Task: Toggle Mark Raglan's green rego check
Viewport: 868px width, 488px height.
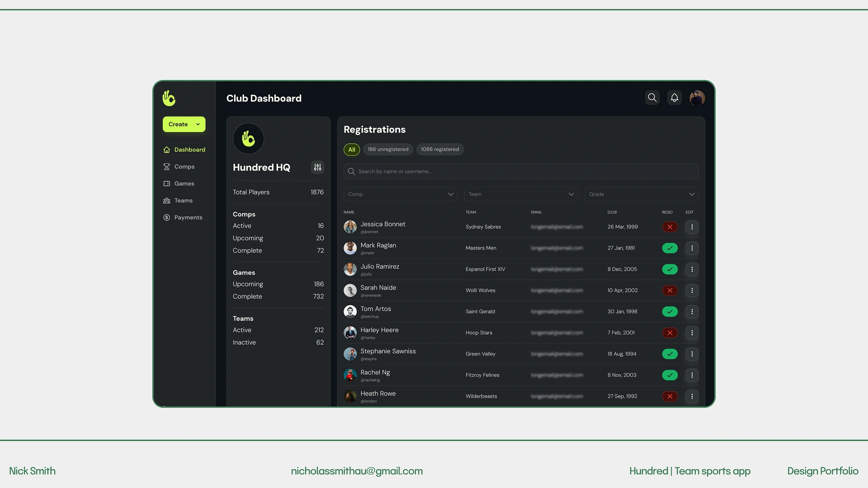Action: click(x=670, y=248)
